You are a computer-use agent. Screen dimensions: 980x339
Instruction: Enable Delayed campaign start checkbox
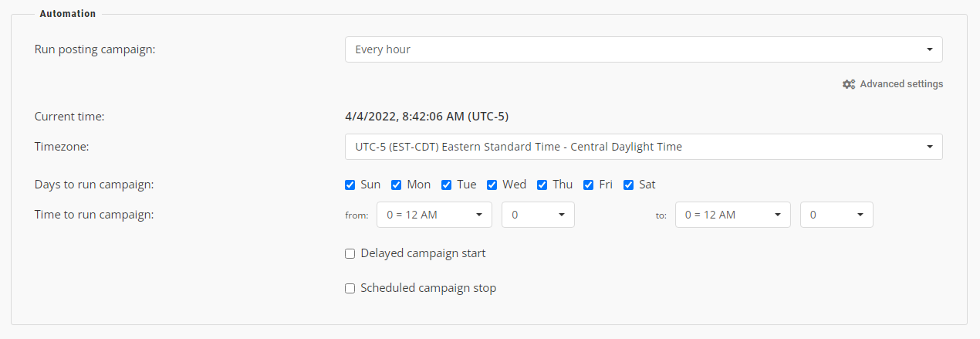point(350,253)
